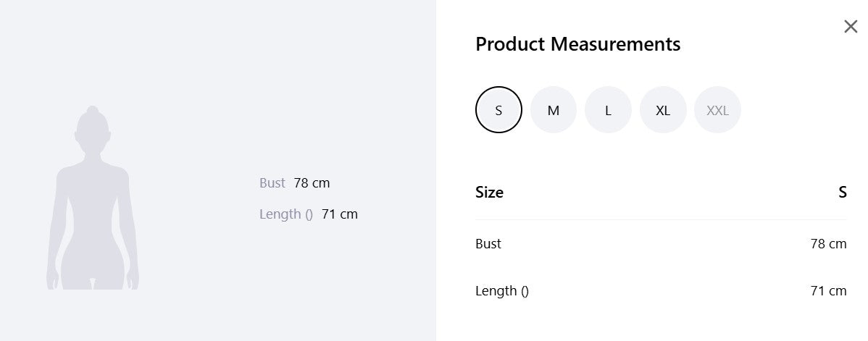Click the divider line under Size header
This screenshot has height=341, width=868.
(x=661, y=220)
